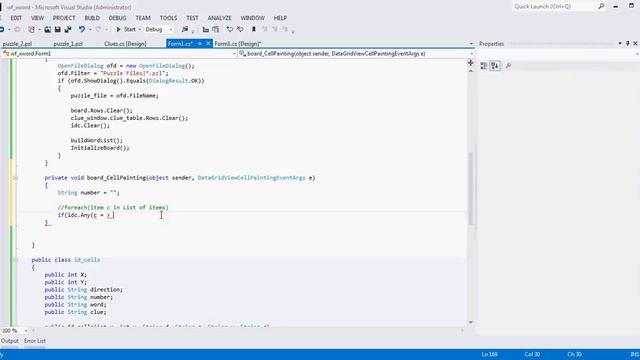
Task: Click the Save All toolbar icon
Action: click(68, 29)
